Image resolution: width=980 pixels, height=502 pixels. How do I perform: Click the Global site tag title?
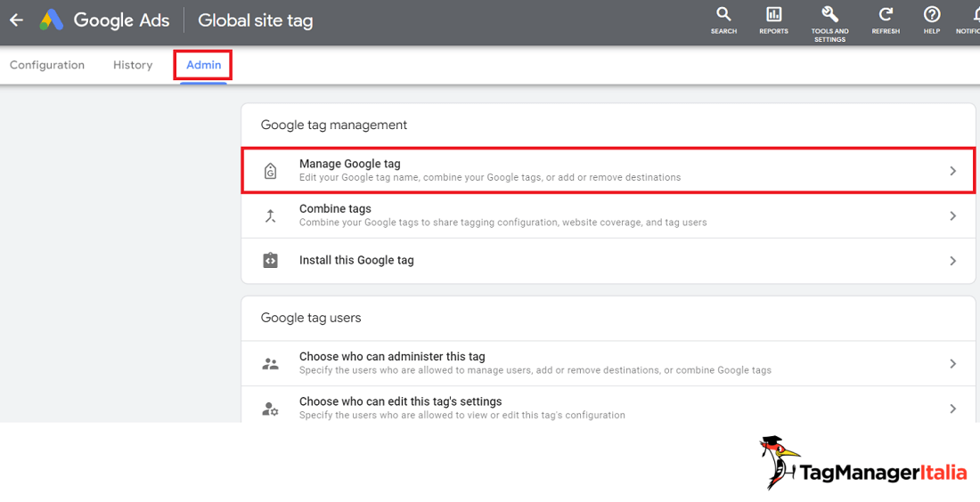pos(255,20)
